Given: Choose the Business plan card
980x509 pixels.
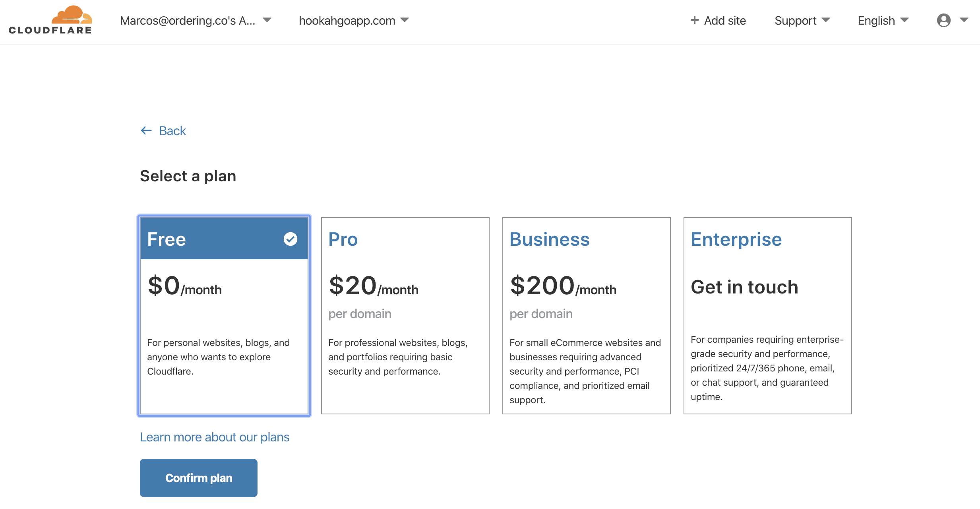Looking at the screenshot, I should coord(586,315).
